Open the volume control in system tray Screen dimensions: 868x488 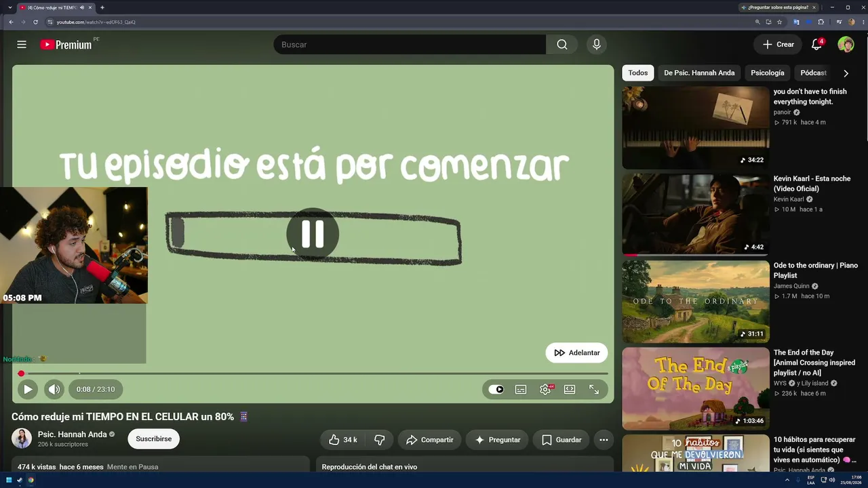[832, 480]
